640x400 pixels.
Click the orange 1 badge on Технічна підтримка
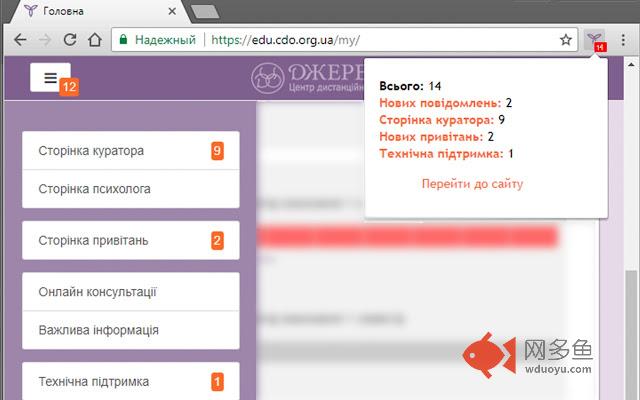pos(217,382)
